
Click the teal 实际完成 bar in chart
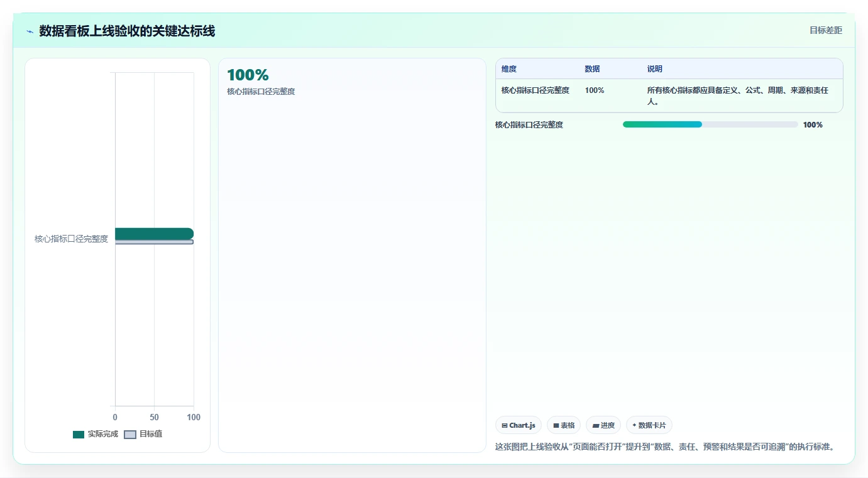[154, 234]
